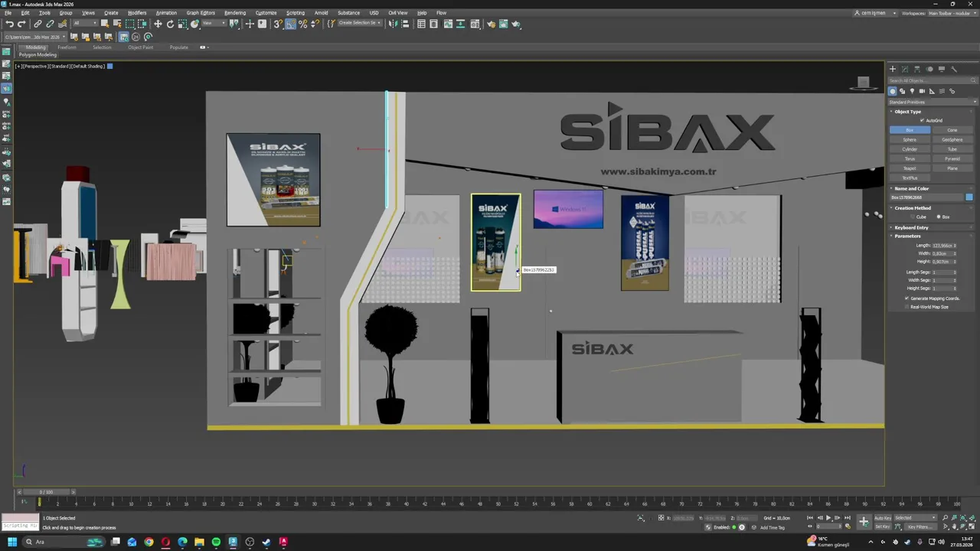Click the blue object color swatch
Viewport: 980px width, 551px height.
click(x=969, y=197)
